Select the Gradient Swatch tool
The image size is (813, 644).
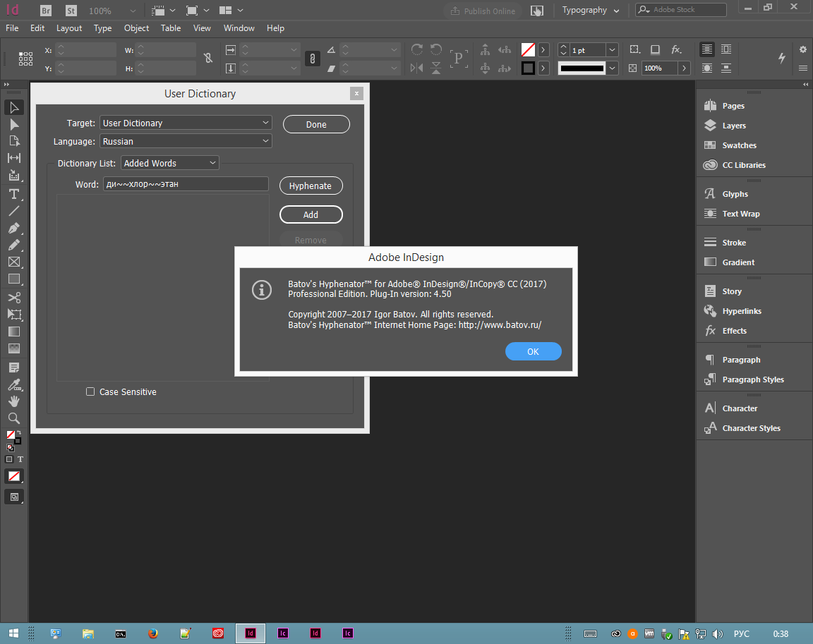[x=14, y=332]
